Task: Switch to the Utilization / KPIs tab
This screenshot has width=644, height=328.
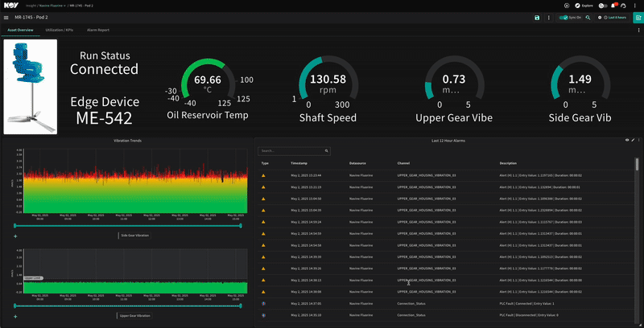Action: point(60,31)
